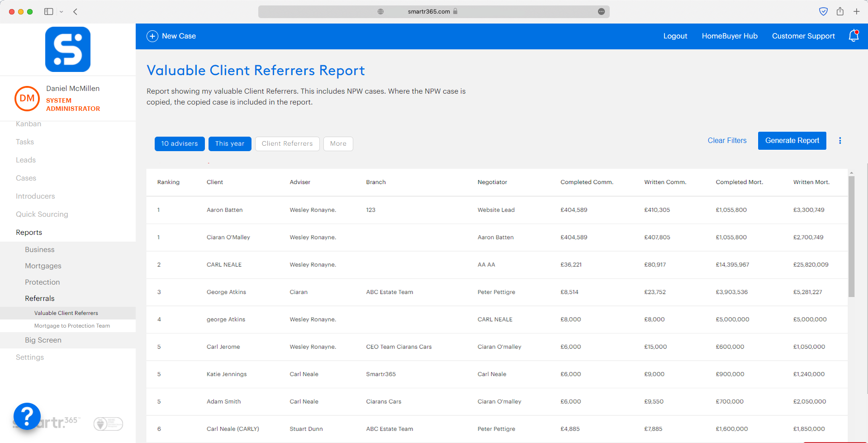Viewport: 868px width, 443px height.
Task: Click the DM user avatar
Action: [x=27, y=98]
